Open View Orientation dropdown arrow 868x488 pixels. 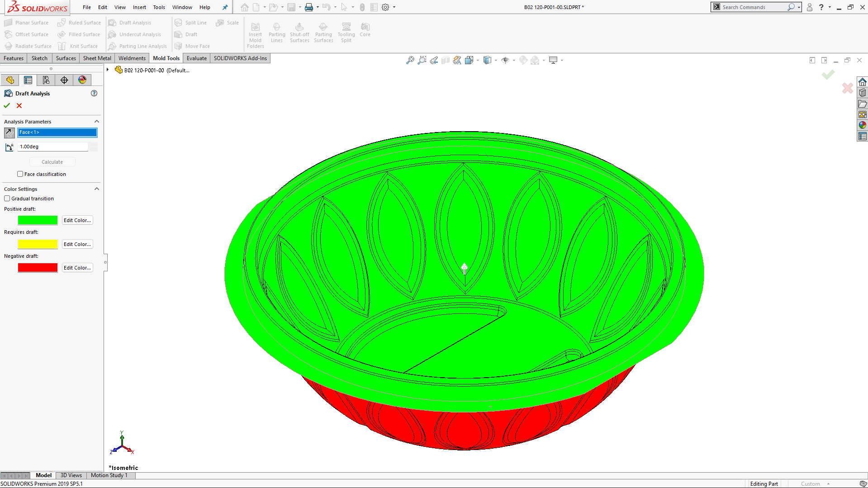[x=478, y=61]
